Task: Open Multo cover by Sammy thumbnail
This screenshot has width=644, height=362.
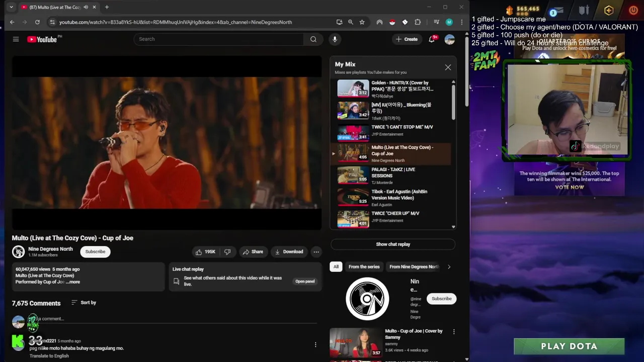Action: (356, 342)
